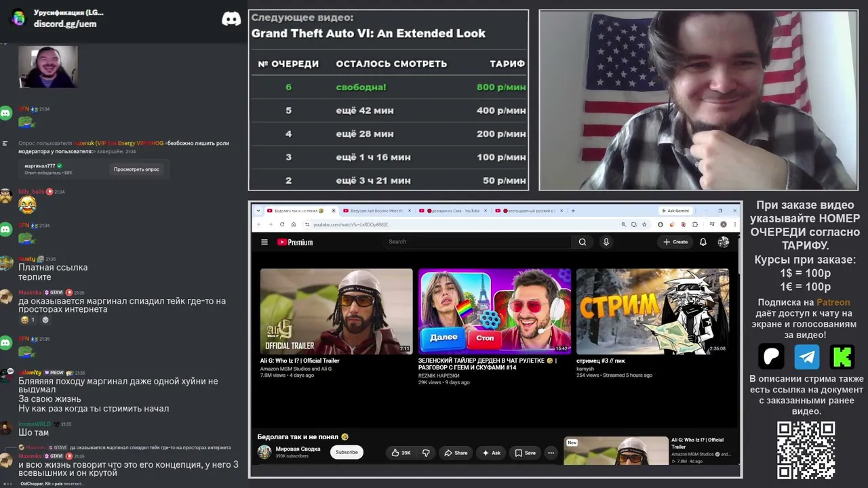
Task: Click the Ask Gemini button
Action: 675,211
